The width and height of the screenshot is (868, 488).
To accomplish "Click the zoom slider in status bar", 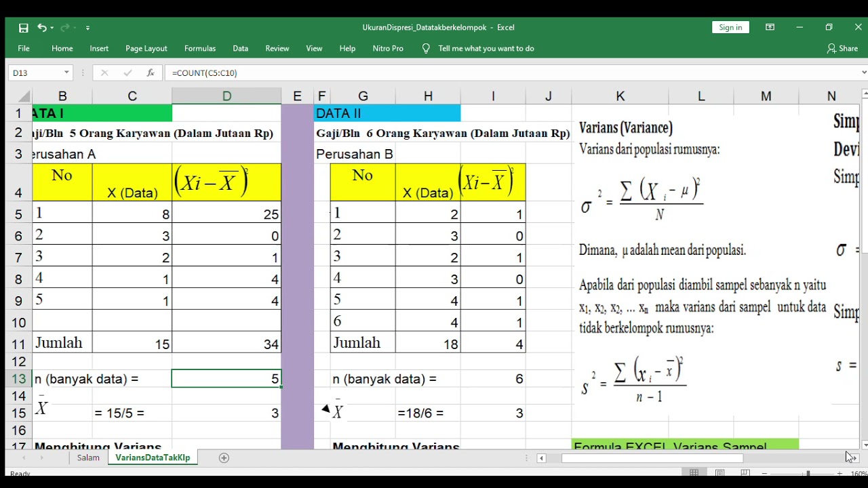I will pos(807,473).
